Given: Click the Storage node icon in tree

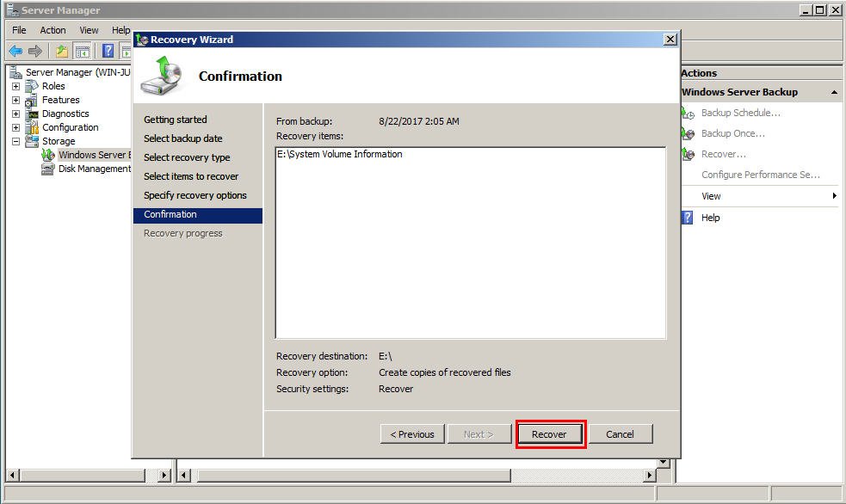Looking at the screenshot, I should tap(32, 141).
